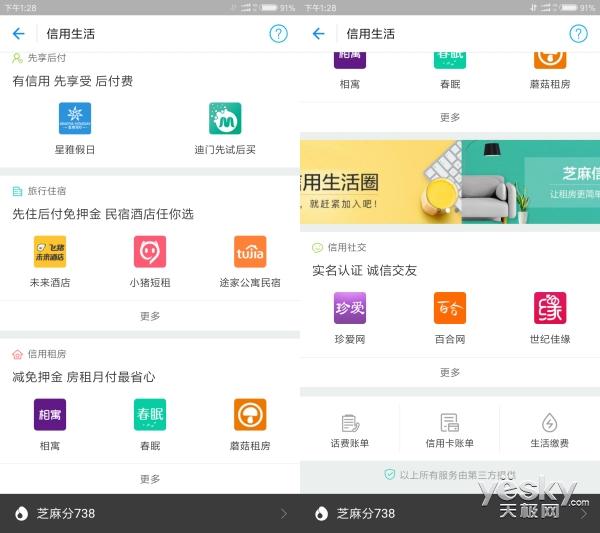Launch the 珍爱网 dating service
This screenshot has width=600, height=533.
coord(350,309)
